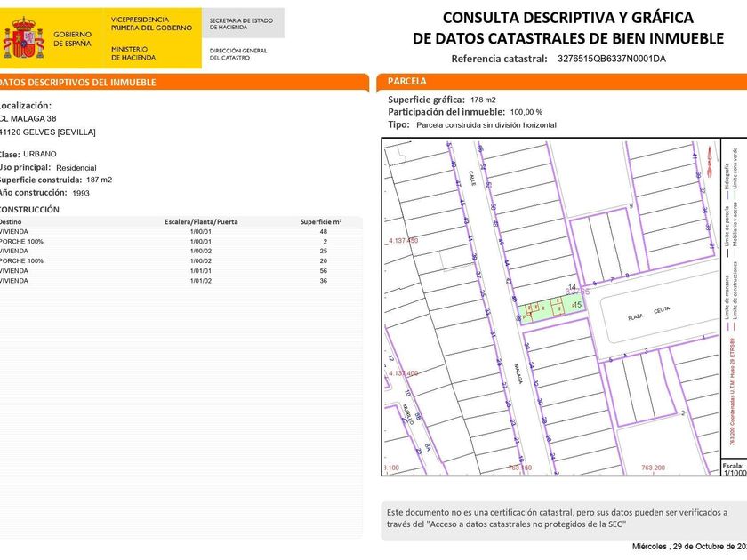747x560 pixels.
Task: Click cell 1/00/02 in the VIVIENDA row
Action: coord(201,251)
